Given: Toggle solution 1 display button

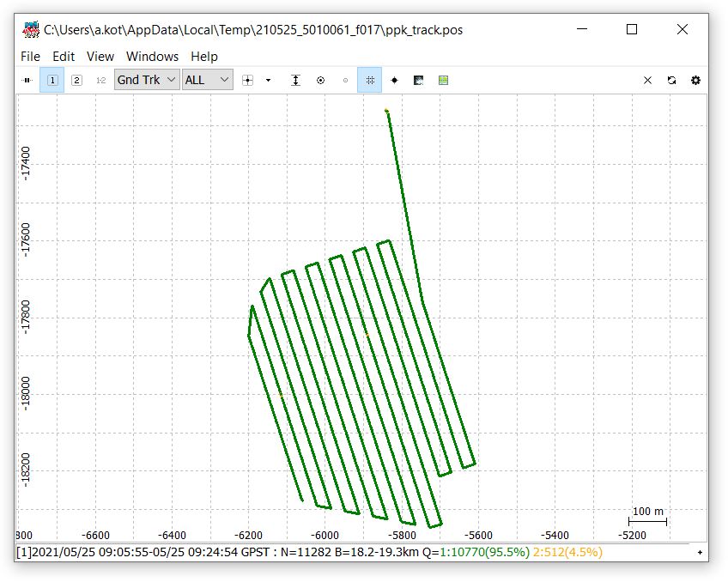Looking at the screenshot, I should tap(52, 81).
